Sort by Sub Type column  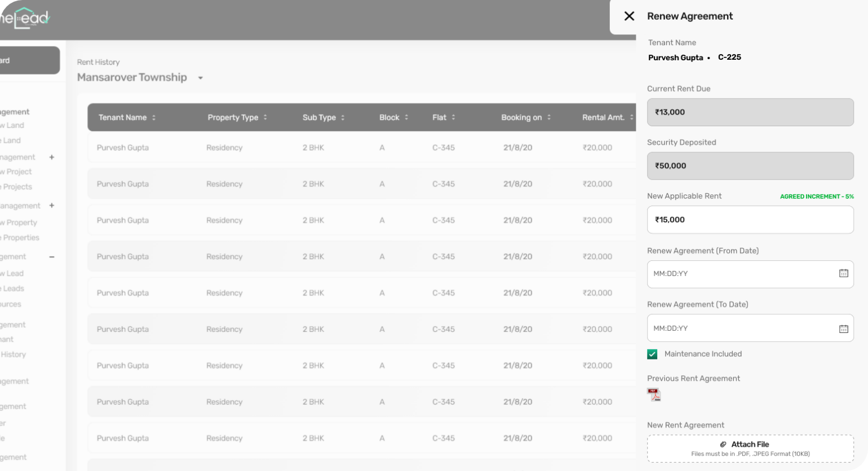[x=343, y=117]
